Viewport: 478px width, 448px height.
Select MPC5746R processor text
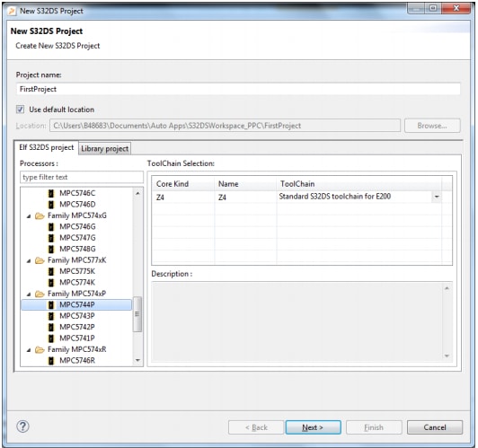coord(77,361)
